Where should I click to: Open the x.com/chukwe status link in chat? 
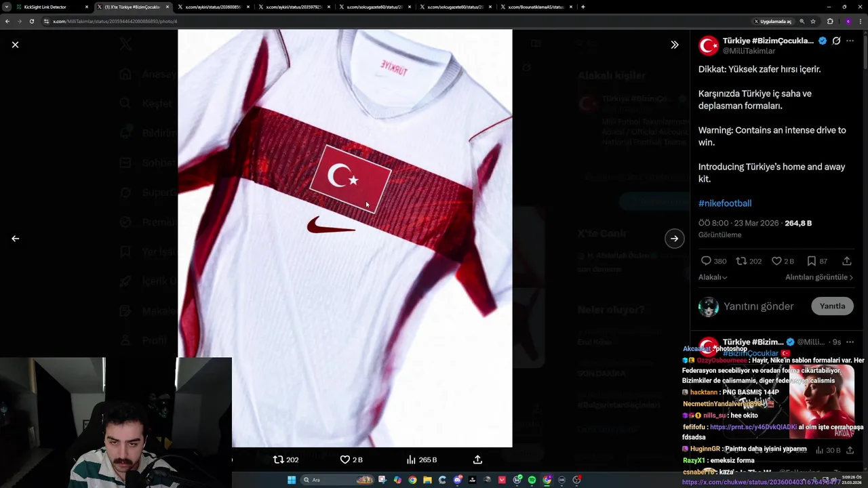(x=762, y=483)
